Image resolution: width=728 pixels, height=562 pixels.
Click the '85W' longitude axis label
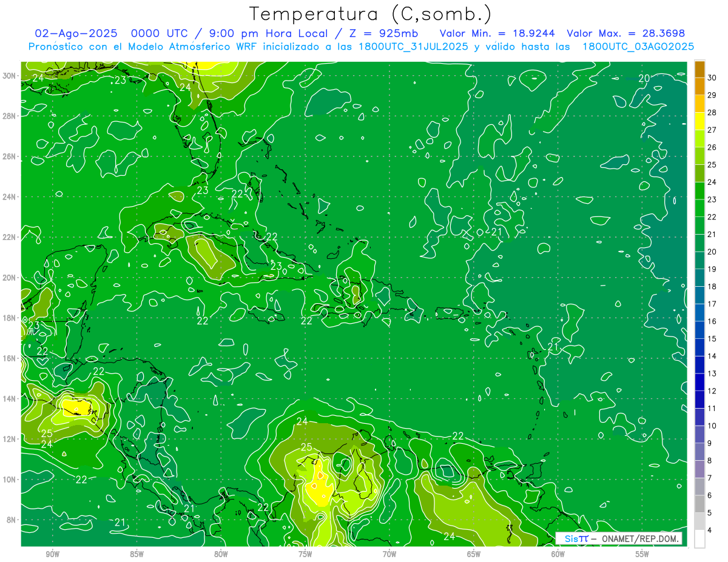(x=137, y=554)
